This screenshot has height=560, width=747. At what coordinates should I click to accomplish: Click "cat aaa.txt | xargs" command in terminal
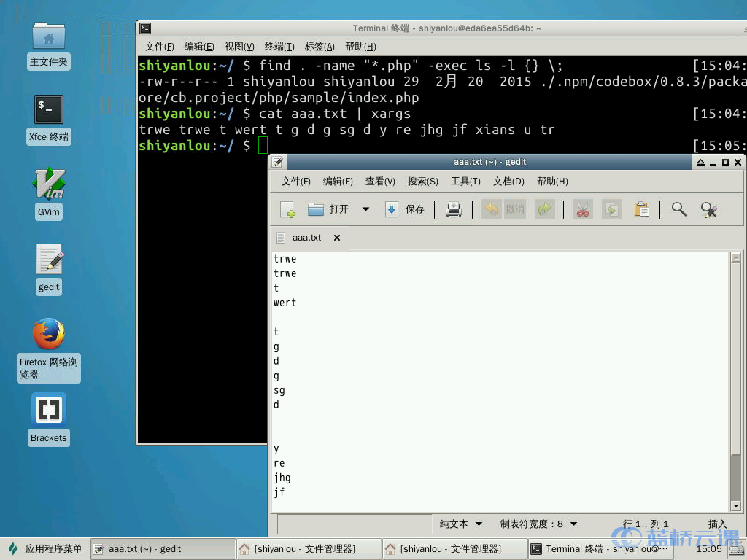click(334, 114)
